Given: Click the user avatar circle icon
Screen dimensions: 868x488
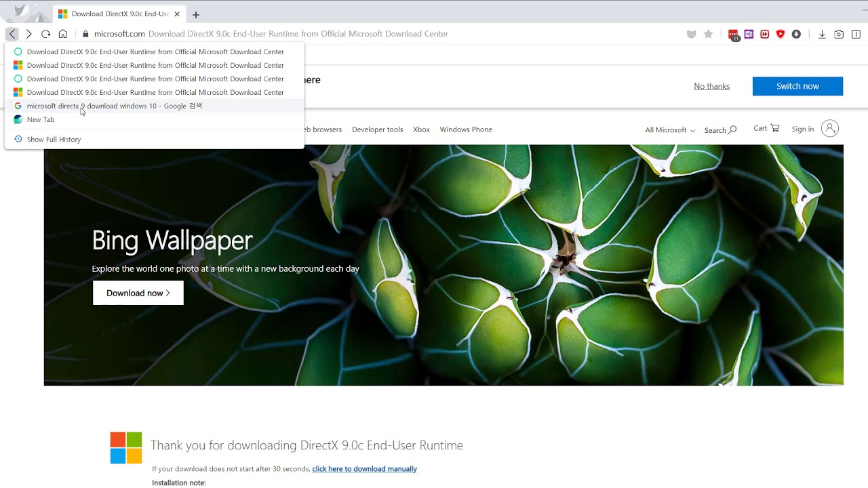Looking at the screenshot, I should pos(830,128).
